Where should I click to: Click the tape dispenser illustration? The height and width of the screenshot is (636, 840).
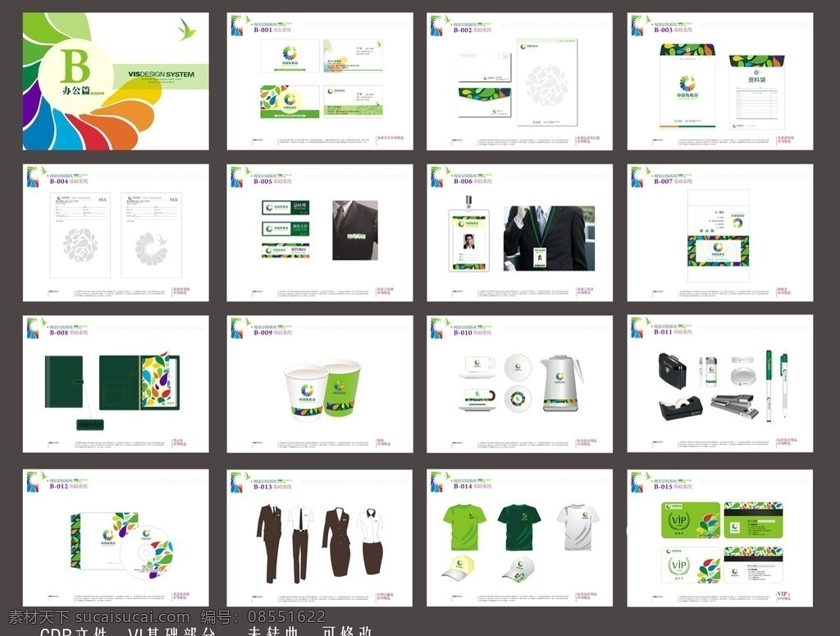pyautogui.click(x=680, y=409)
